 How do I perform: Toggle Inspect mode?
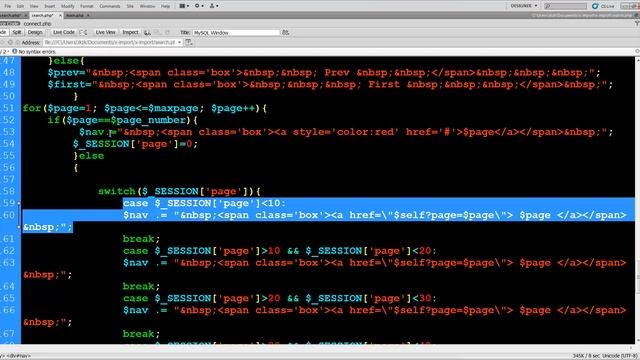point(130,32)
